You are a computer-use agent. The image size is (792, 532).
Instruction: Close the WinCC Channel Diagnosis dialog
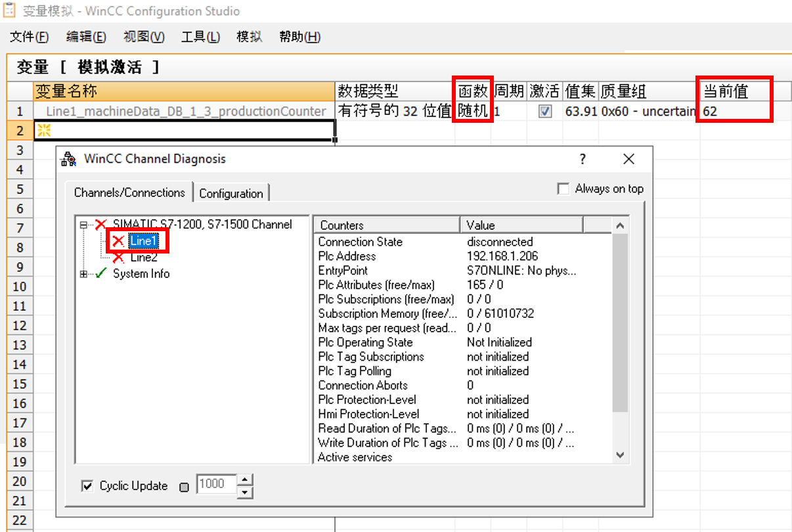coord(628,159)
